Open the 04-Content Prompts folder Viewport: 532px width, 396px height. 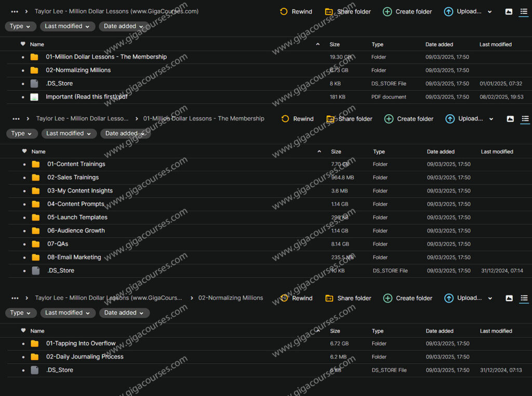pos(76,204)
